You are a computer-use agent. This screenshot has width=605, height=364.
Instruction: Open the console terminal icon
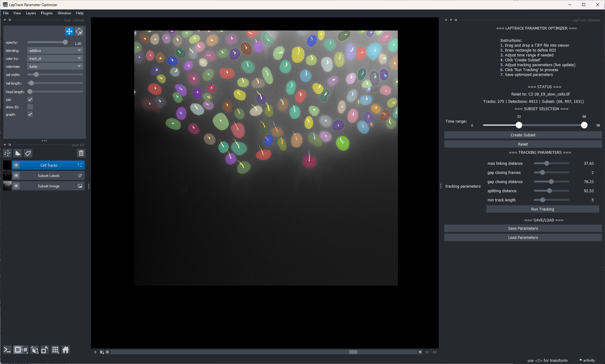(7, 350)
